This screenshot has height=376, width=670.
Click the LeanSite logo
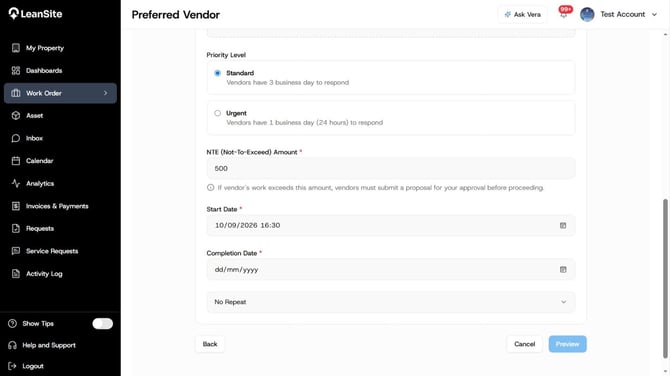(35, 14)
